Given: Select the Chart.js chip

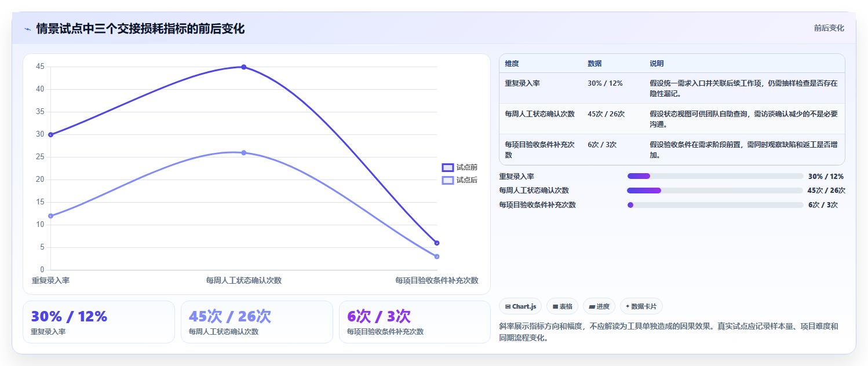Looking at the screenshot, I should tap(520, 306).
